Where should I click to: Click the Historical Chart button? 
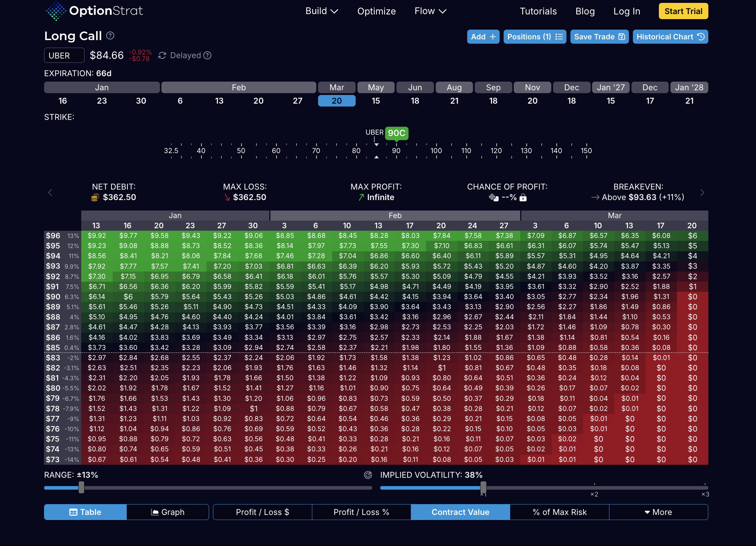click(x=670, y=37)
